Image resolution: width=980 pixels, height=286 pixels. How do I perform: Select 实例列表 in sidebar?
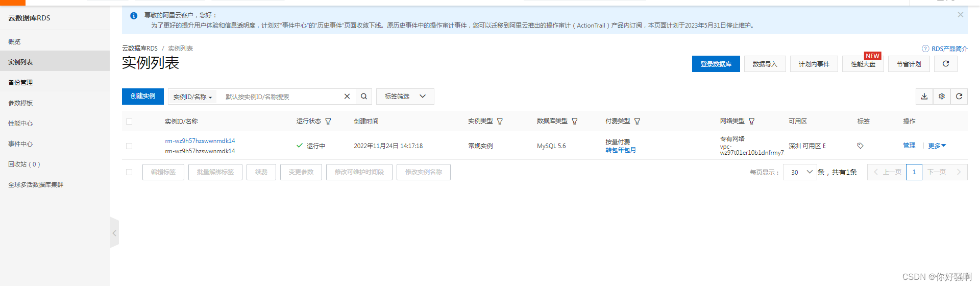pyautogui.click(x=55, y=61)
